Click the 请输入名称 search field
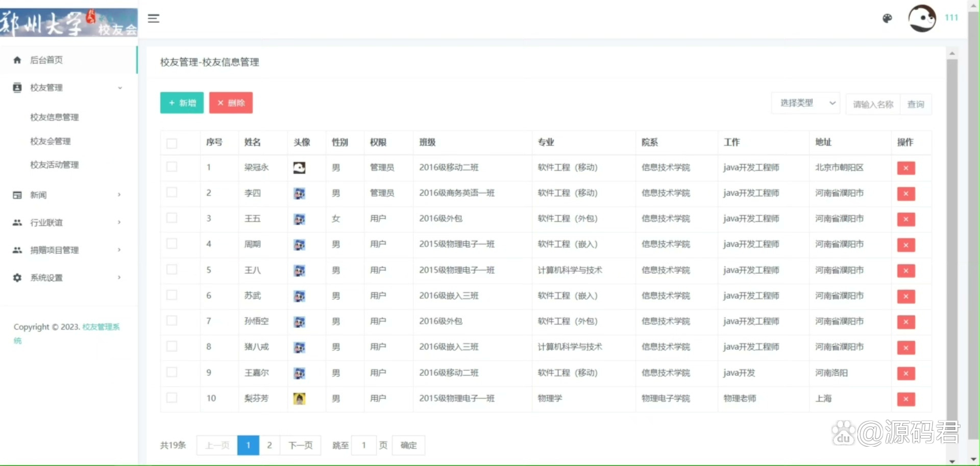This screenshot has width=980, height=466. (873, 104)
